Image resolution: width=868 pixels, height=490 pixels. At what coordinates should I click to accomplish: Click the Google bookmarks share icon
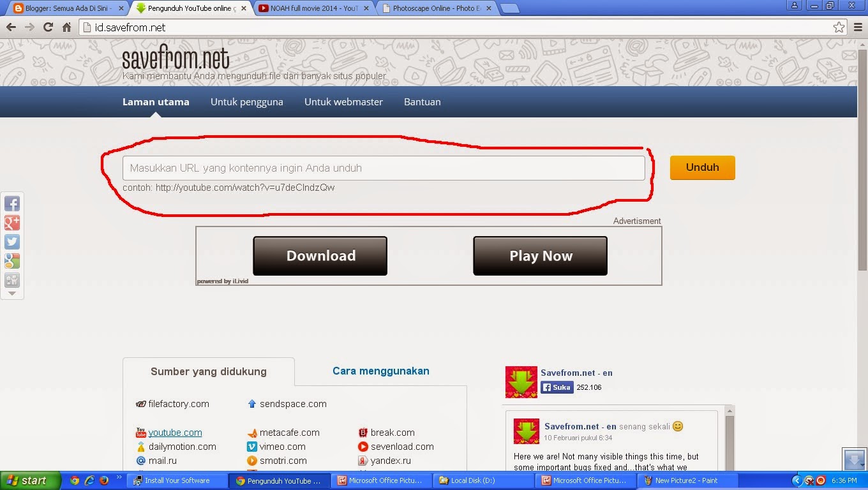pyautogui.click(x=12, y=261)
